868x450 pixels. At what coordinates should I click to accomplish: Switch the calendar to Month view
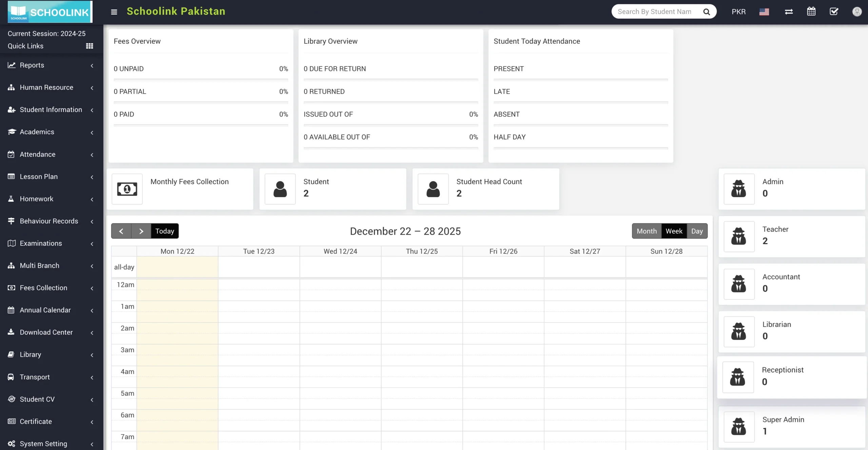pos(647,231)
